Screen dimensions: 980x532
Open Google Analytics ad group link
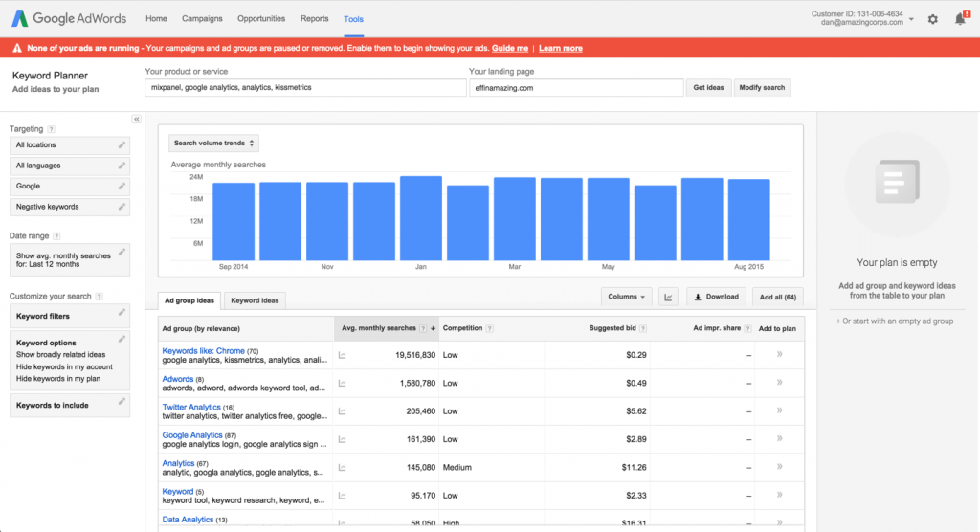tap(191, 435)
